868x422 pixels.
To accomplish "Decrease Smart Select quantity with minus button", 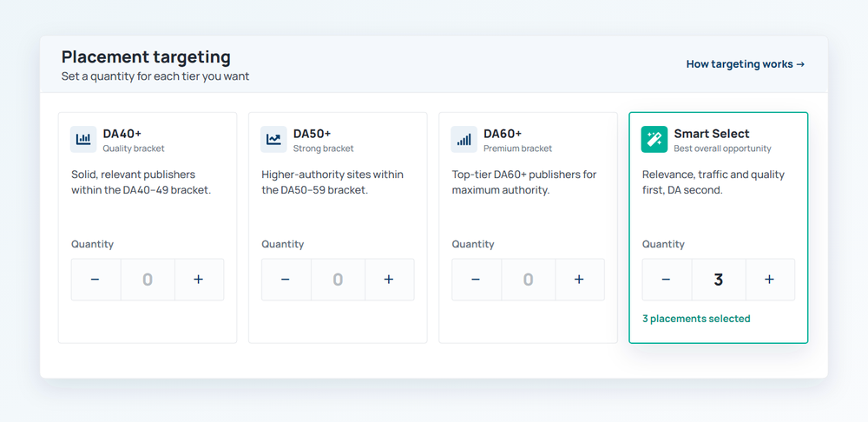I will pyautogui.click(x=667, y=280).
